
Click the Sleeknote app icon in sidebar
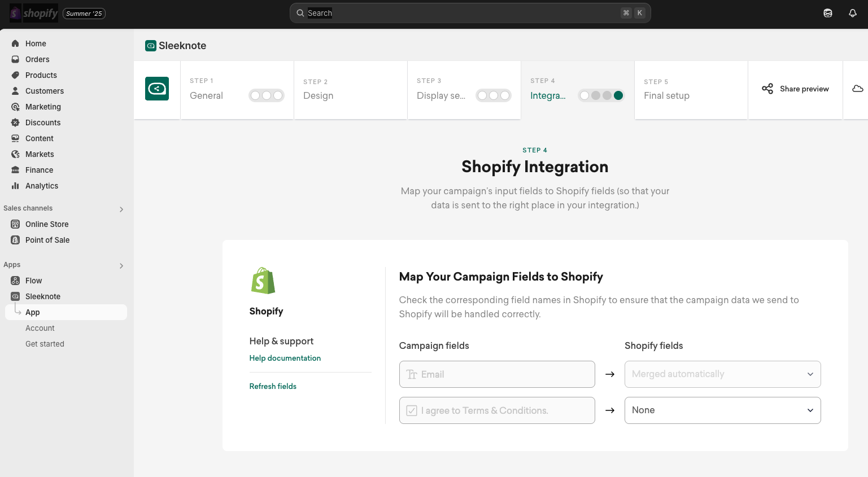coord(15,296)
